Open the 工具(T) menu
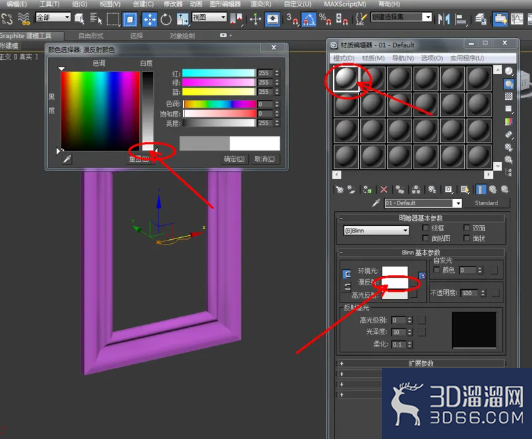 point(50,4)
